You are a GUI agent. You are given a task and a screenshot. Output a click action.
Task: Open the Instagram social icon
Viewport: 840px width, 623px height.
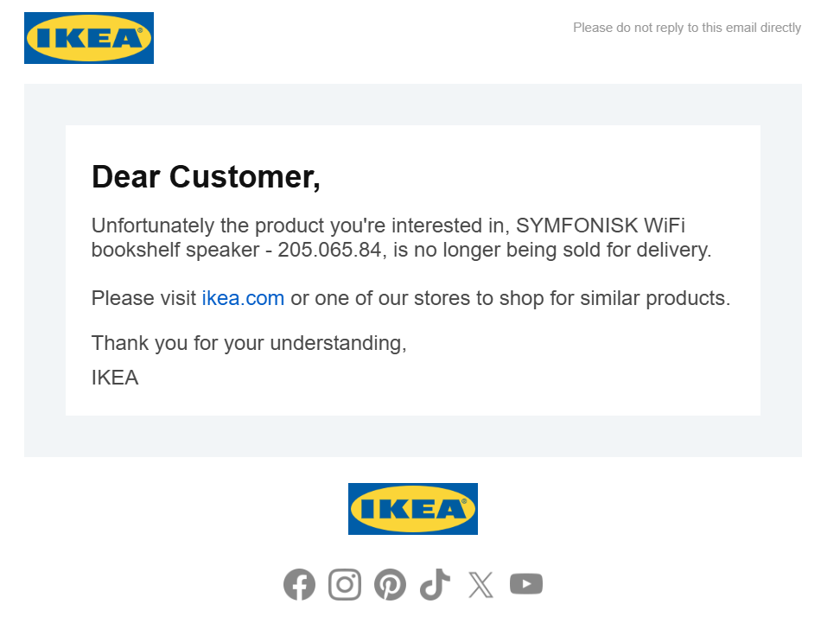click(345, 585)
